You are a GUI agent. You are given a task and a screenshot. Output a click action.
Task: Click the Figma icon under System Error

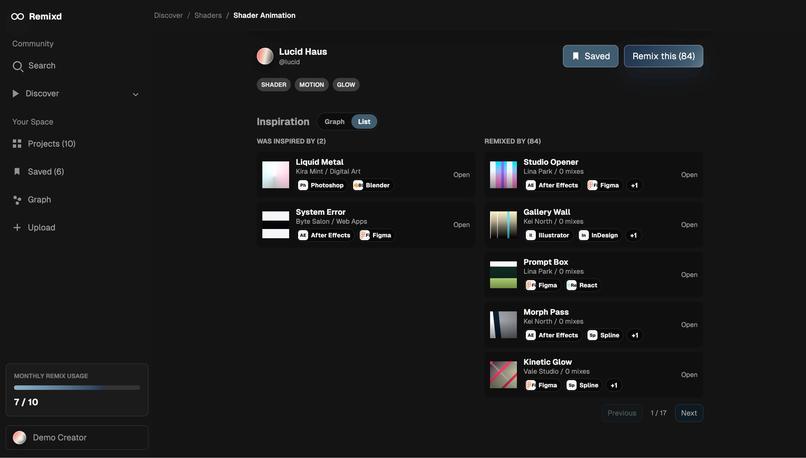tap(364, 235)
